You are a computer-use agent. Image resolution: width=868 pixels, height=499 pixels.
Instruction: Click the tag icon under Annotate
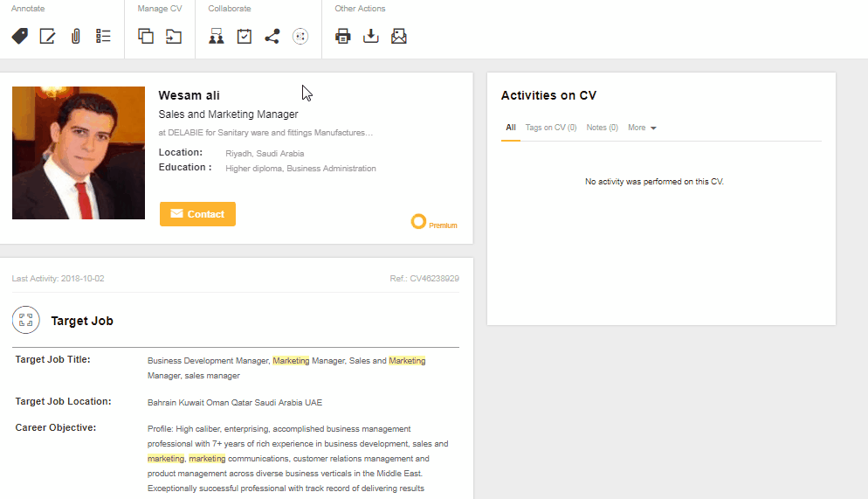click(x=20, y=37)
